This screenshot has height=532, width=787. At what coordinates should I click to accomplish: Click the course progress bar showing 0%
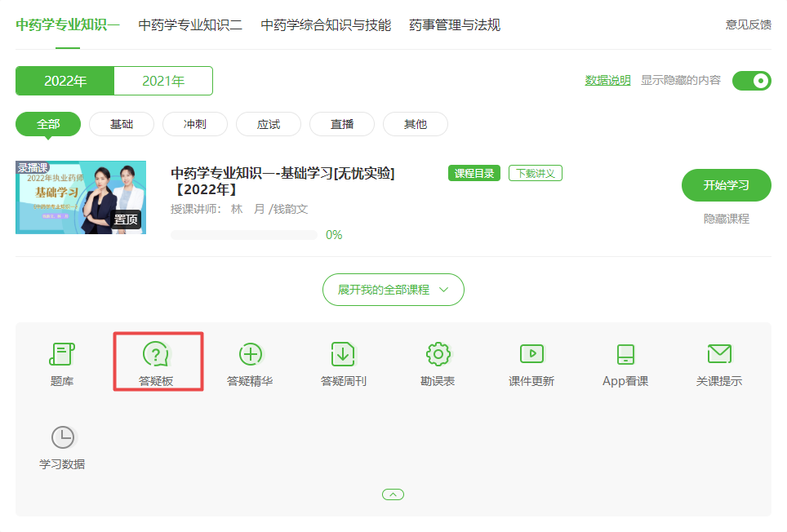[x=244, y=235]
